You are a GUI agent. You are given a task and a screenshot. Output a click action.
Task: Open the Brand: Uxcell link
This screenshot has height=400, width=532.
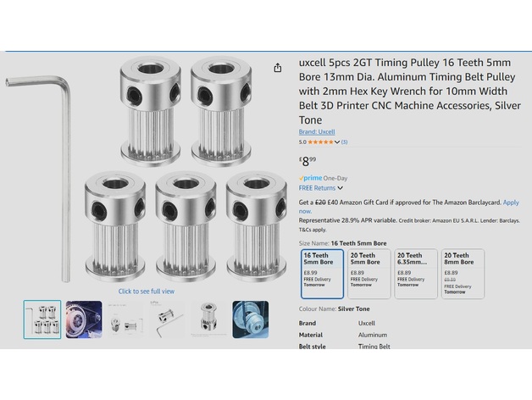(x=317, y=131)
